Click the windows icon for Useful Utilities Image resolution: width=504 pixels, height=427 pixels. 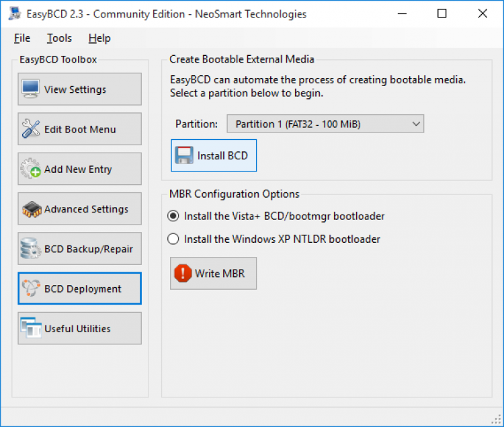tap(31, 329)
